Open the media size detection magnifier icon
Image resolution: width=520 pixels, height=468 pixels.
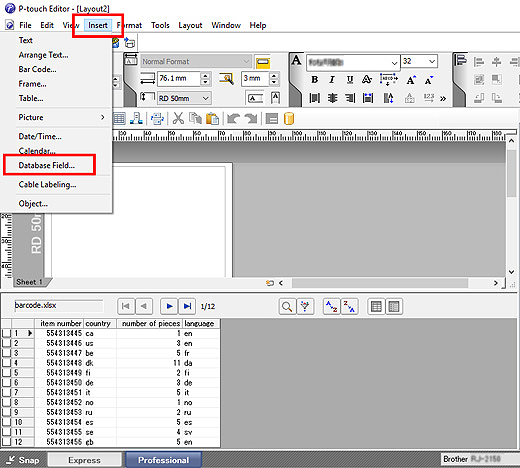click(x=226, y=79)
